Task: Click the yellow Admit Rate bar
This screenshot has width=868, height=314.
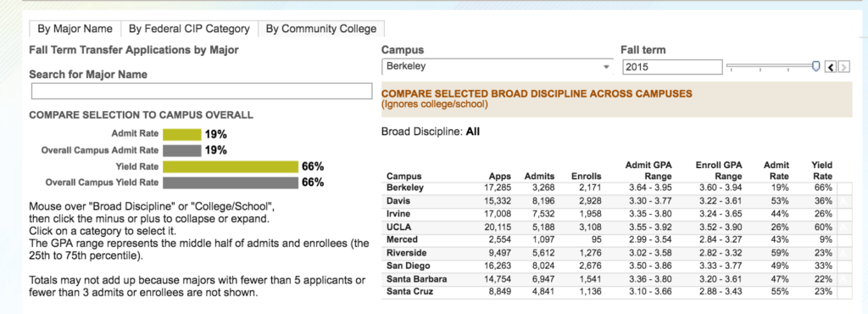Action: (182, 134)
